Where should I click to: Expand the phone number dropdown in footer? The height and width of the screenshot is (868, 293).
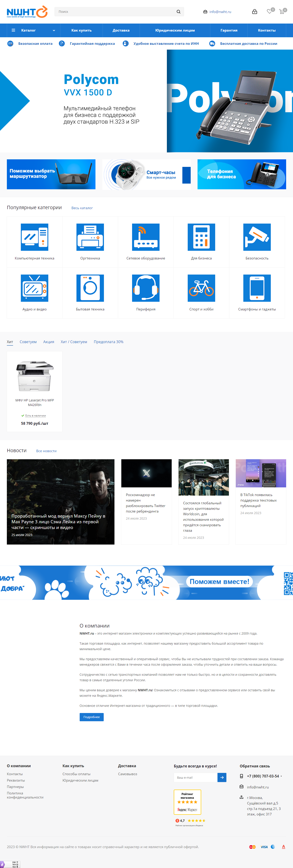tap(281, 776)
